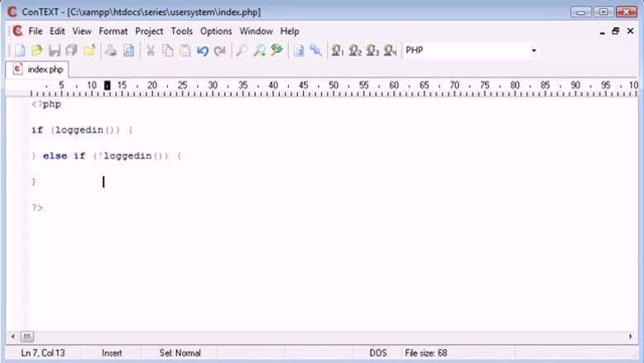Open a file with the folder icon
The width and height of the screenshot is (644, 363).
(36, 51)
